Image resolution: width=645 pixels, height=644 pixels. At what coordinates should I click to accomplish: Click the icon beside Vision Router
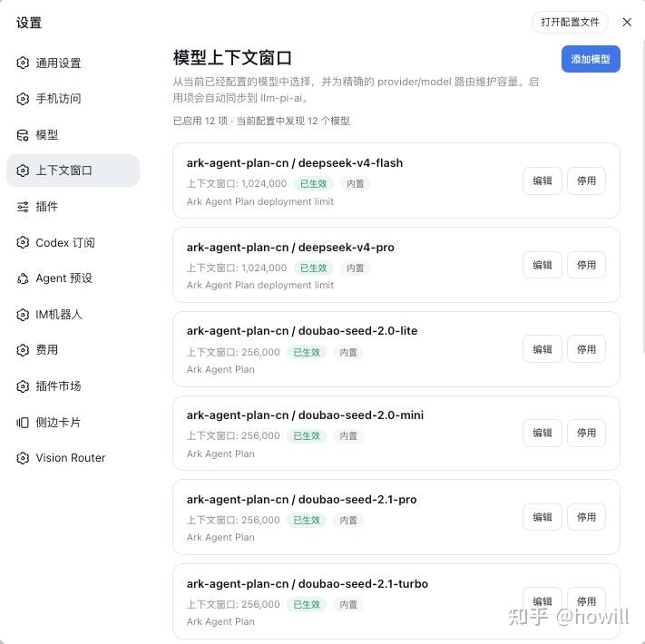coord(23,458)
